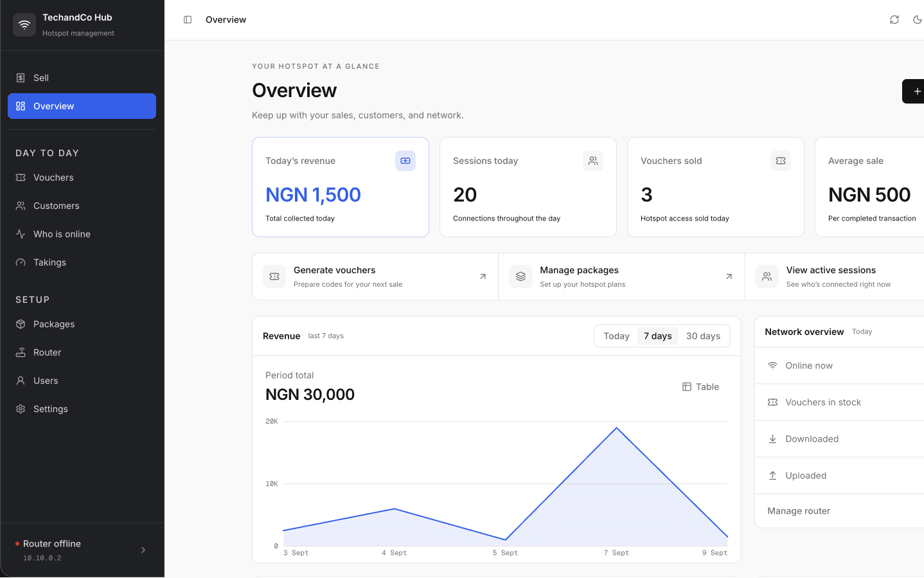Viewport: 924px width, 578px height.
Task: Open Settings in the sidebar
Action: coord(82,409)
